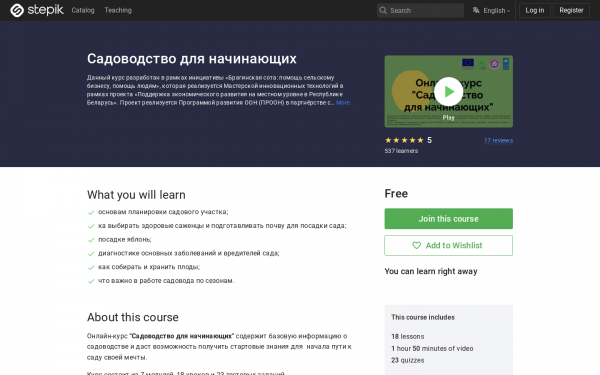Click the Free price label
600x375 pixels.
[396, 194]
